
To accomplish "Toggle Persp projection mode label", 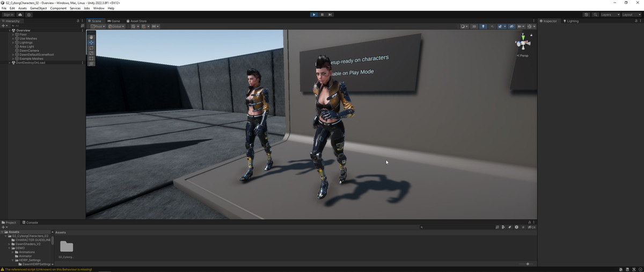I will point(523,55).
